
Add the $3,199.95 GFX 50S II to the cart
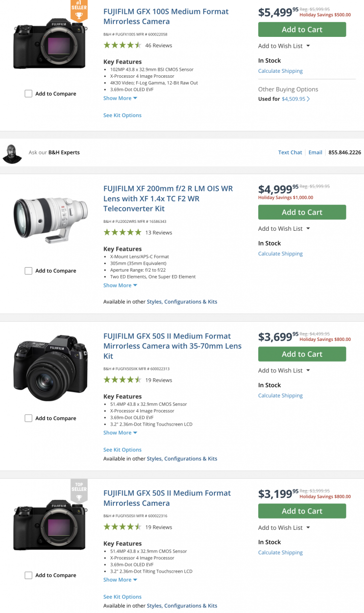pos(302,511)
